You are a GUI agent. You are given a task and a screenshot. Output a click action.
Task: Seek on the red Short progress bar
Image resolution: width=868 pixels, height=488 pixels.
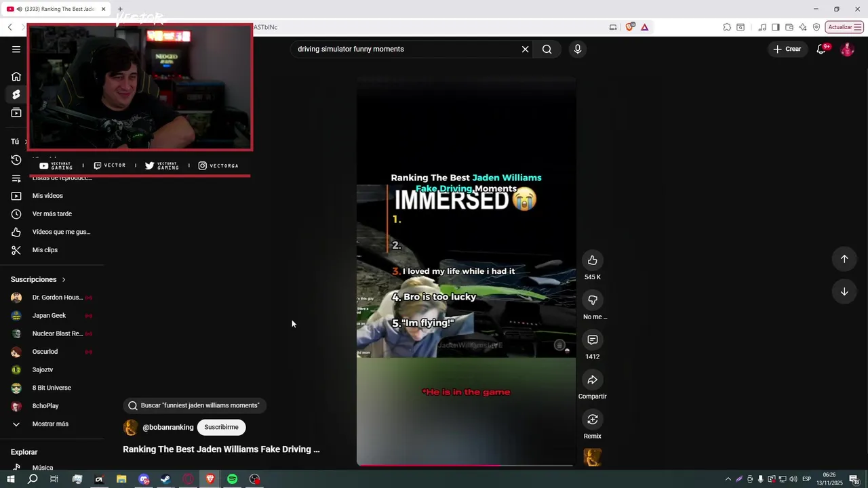click(x=466, y=465)
